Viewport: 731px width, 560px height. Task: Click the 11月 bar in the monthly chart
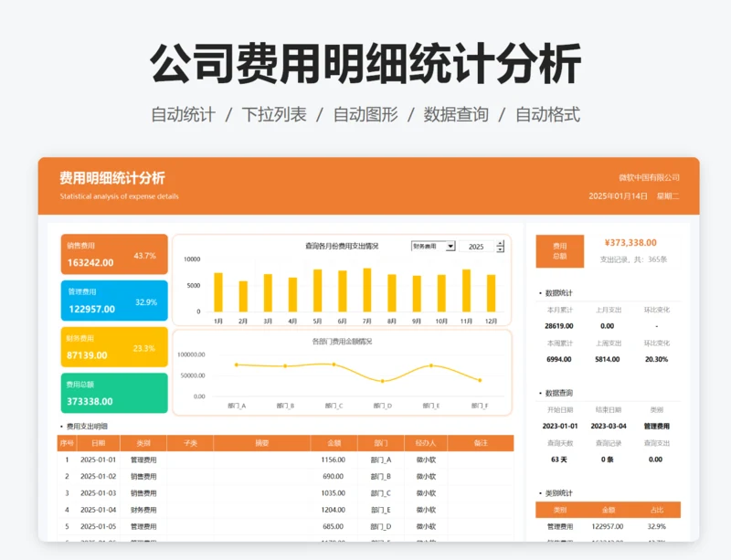pos(466,291)
